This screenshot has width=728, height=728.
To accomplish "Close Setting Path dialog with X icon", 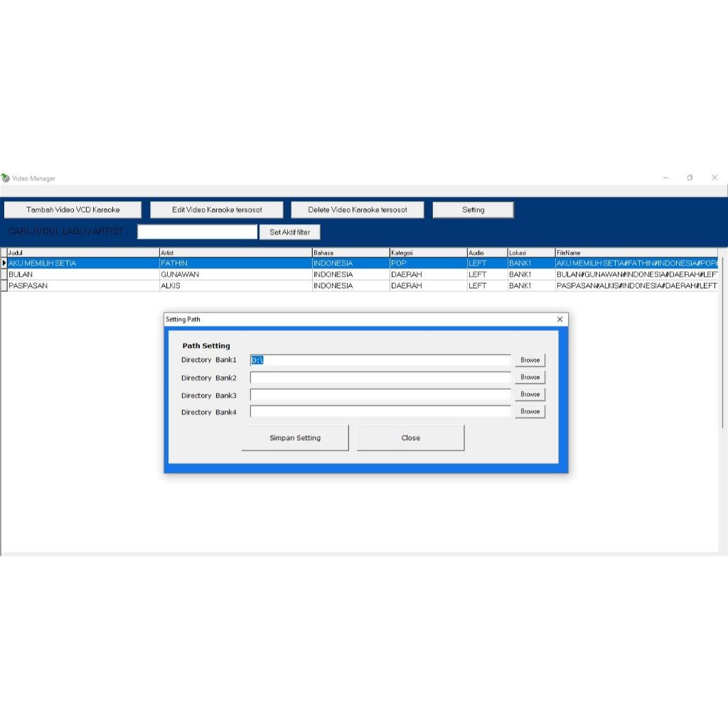I will (x=560, y=319).
